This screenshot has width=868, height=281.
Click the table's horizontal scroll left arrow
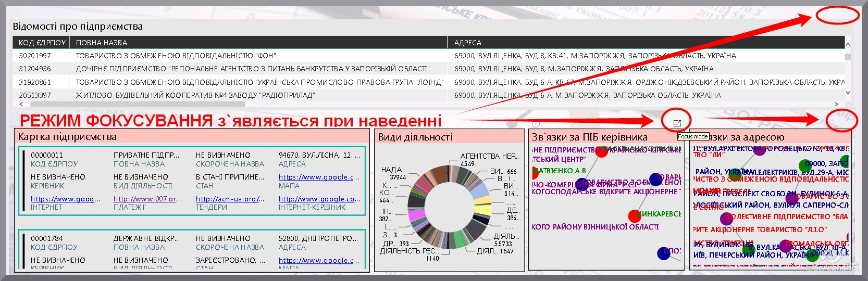(21, 104)
